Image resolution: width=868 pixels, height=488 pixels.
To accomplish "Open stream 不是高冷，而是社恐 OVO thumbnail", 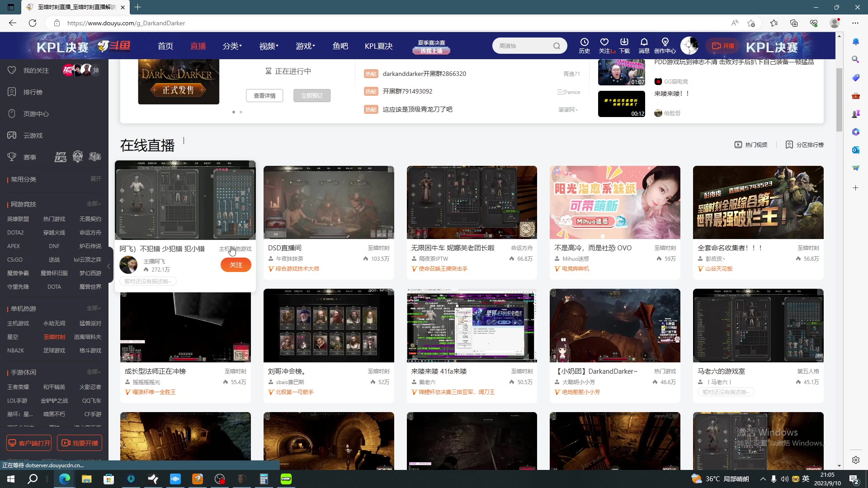I will click(x=615, y=202).
